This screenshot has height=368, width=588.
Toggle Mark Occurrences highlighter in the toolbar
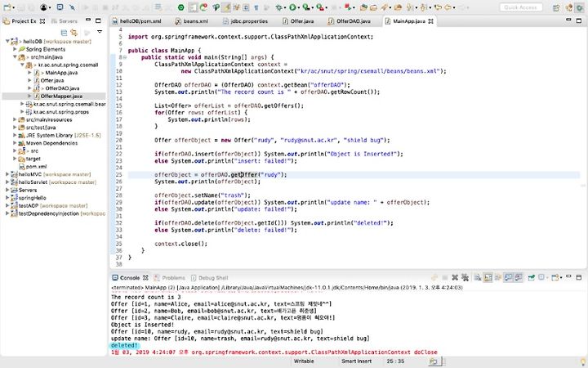(225, 7)
